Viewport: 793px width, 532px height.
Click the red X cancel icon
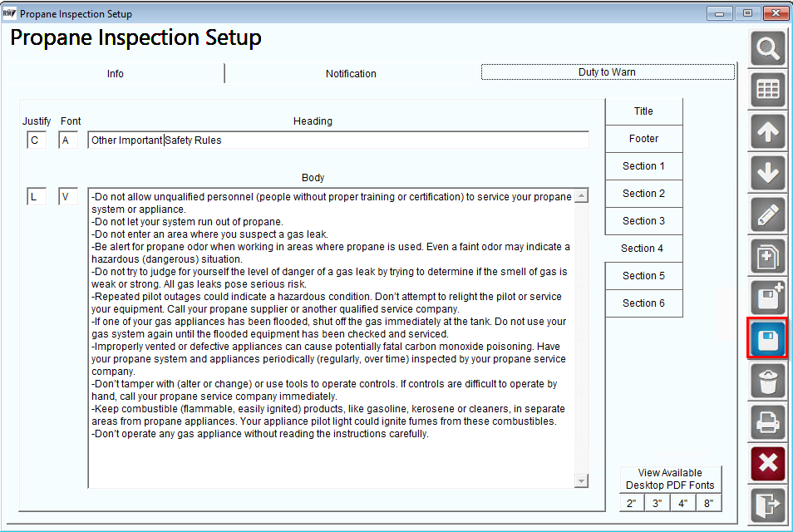(768, 464)
